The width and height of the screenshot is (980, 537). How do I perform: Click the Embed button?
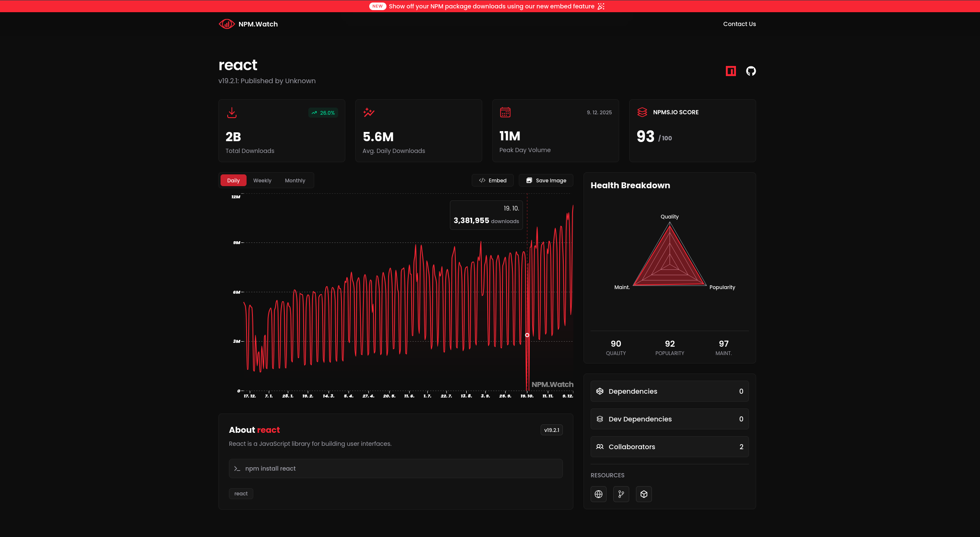point(492,180)
